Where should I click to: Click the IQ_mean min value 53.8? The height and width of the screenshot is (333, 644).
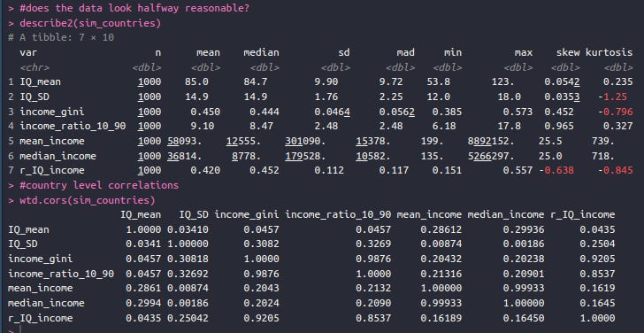tap(438, 81)
